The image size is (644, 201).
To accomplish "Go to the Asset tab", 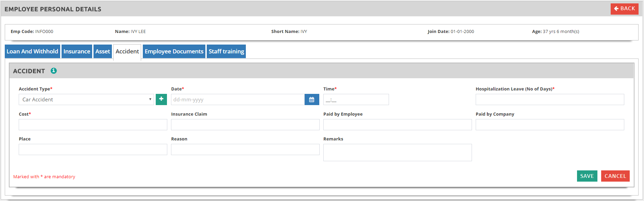I will tap(103, 51).
